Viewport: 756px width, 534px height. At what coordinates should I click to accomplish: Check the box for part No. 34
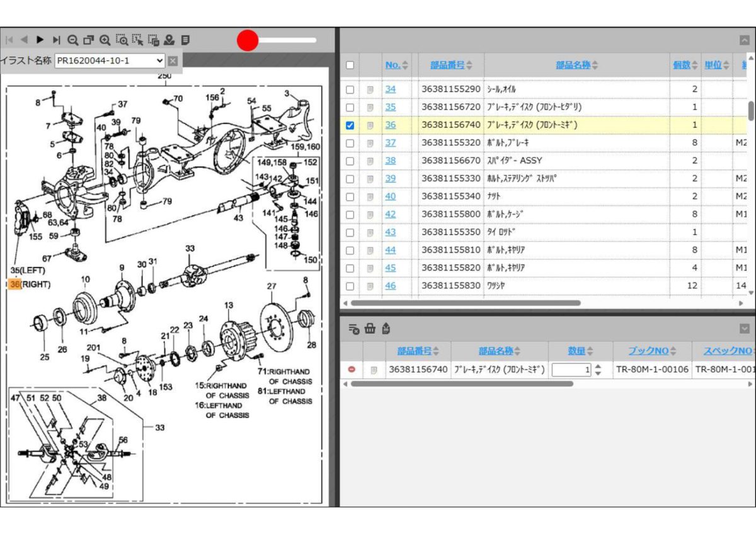coord(350,90)
